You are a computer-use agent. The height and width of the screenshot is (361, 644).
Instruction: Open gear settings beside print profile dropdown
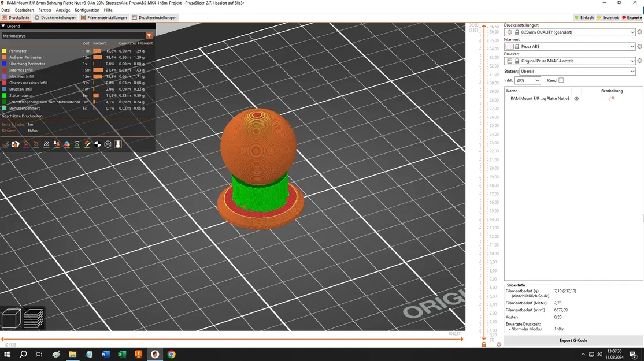pyautogui.click(x=639, y=32)
